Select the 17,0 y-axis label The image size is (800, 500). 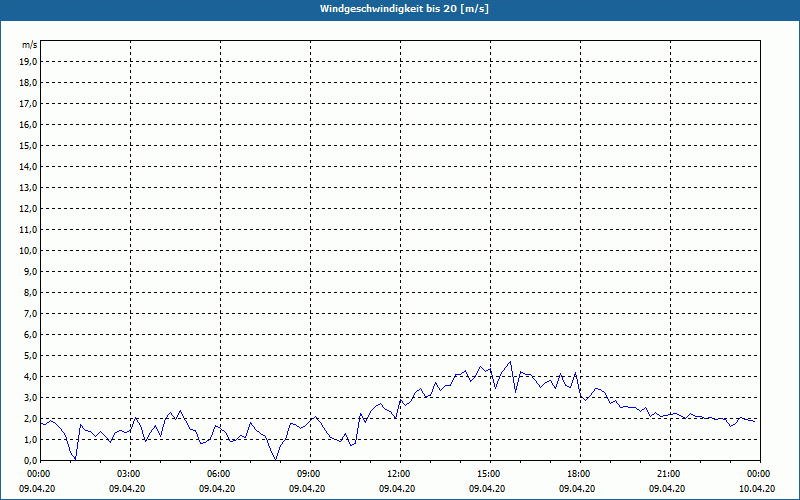(29, 103)
